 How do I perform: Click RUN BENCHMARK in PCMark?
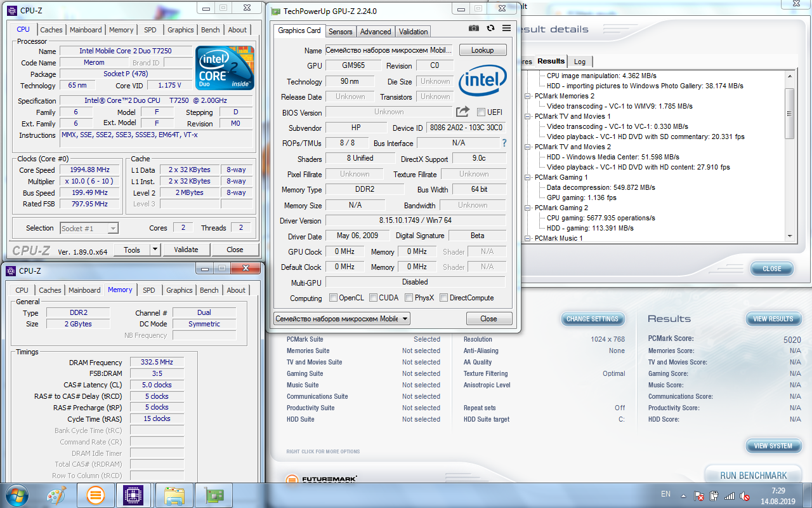(x=754, y=476)
